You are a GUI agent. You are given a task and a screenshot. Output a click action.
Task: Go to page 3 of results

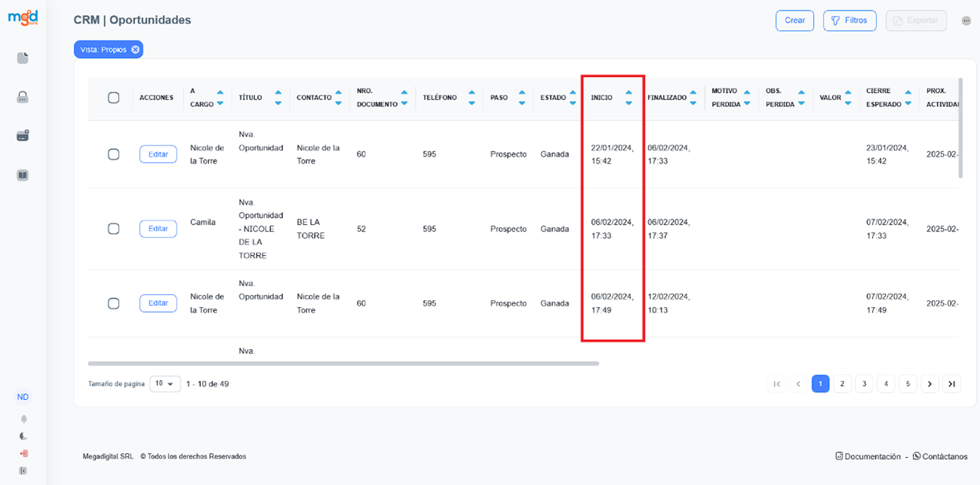[864, 384]
